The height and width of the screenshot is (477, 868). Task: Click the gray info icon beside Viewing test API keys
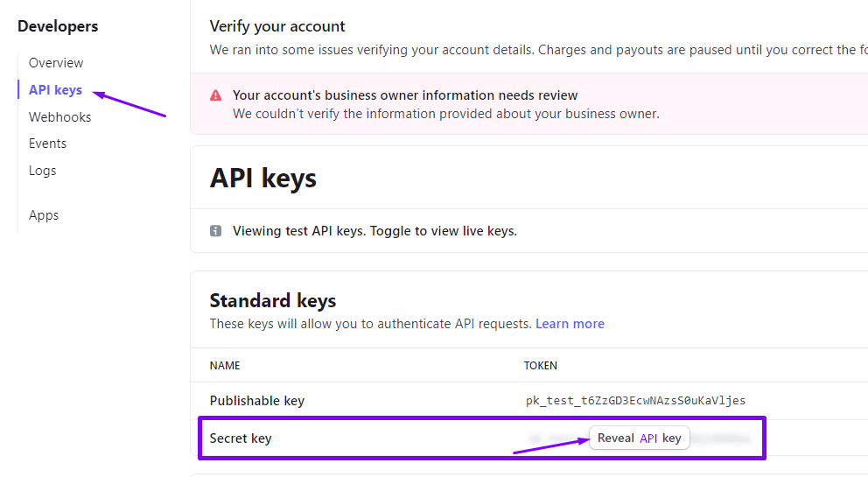tap(215, 231)
